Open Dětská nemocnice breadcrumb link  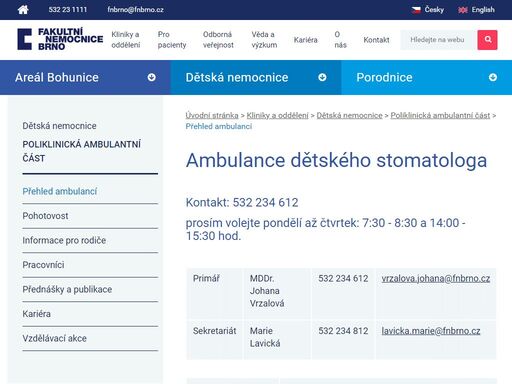pos(349,115)
